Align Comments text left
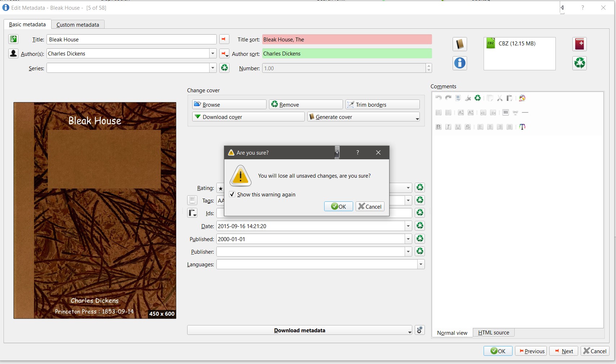 click(x=480, y=127)
